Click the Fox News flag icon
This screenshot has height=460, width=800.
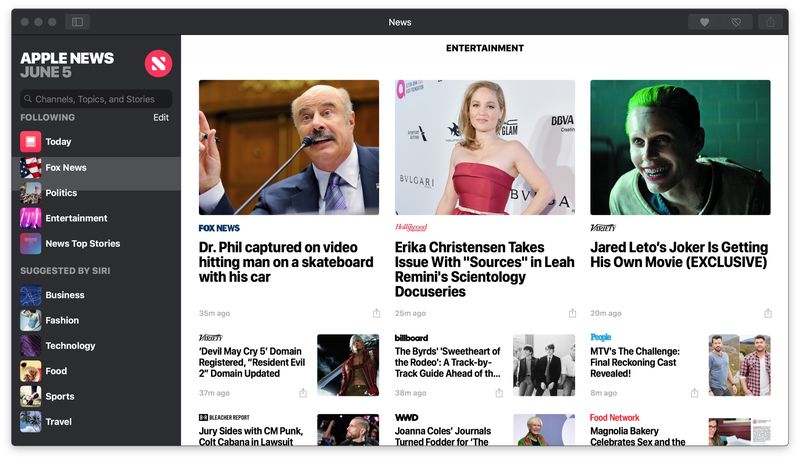(x=31, y=167)
